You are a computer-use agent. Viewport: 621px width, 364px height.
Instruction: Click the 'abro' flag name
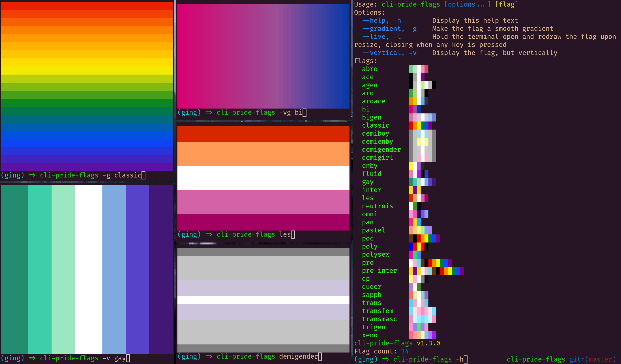[x=370, y=69]
